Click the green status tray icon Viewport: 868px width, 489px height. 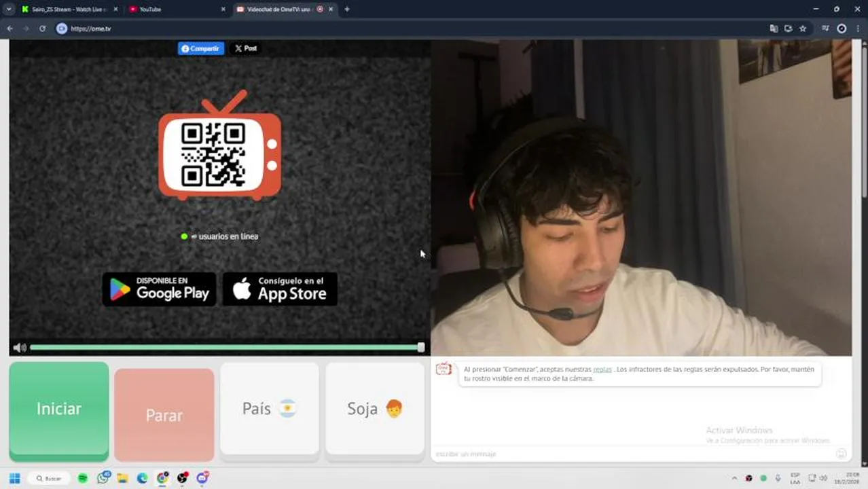tap(763, 478)
